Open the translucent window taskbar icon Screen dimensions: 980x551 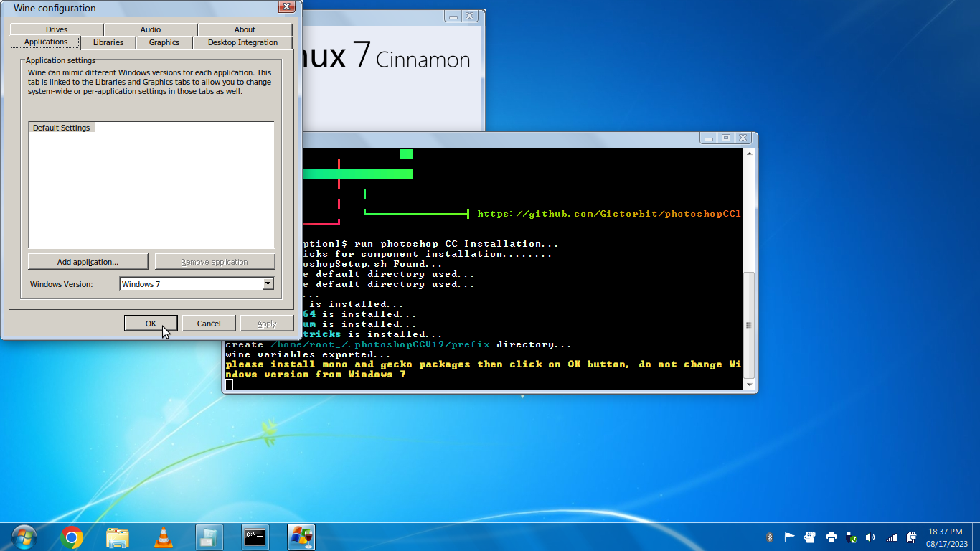tap(209, 537)
